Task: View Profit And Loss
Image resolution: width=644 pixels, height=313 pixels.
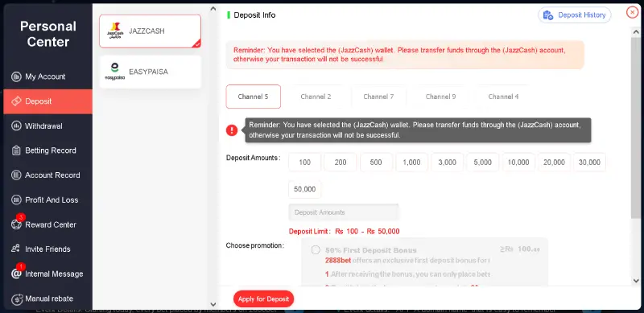Action: [x=47, y=200]
